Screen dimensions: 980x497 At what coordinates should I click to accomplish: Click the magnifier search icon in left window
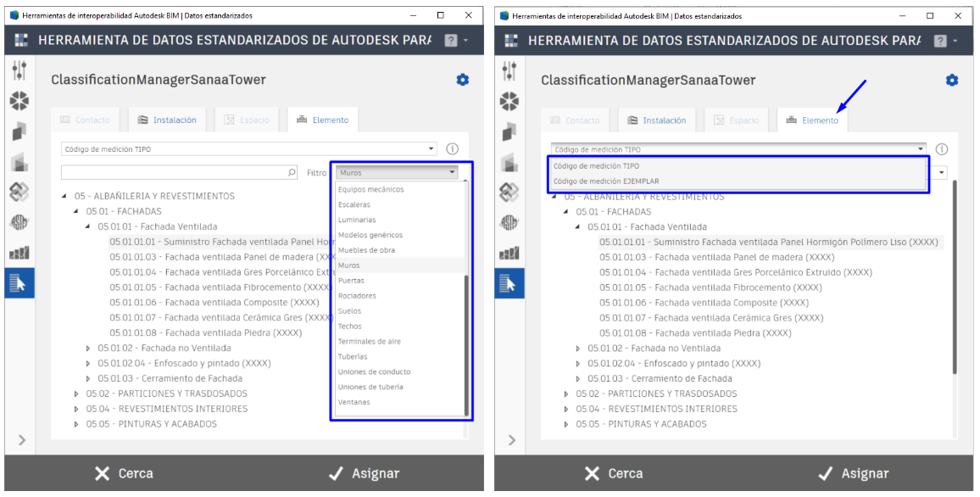[292, 172]
